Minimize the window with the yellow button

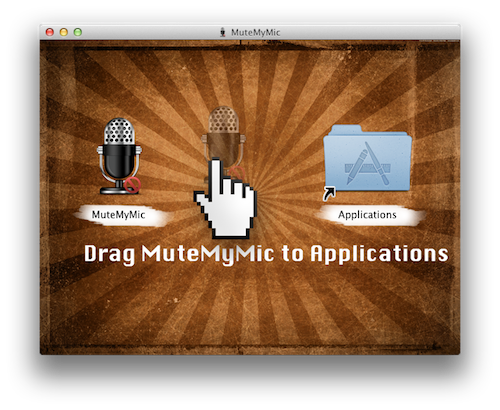64,32
